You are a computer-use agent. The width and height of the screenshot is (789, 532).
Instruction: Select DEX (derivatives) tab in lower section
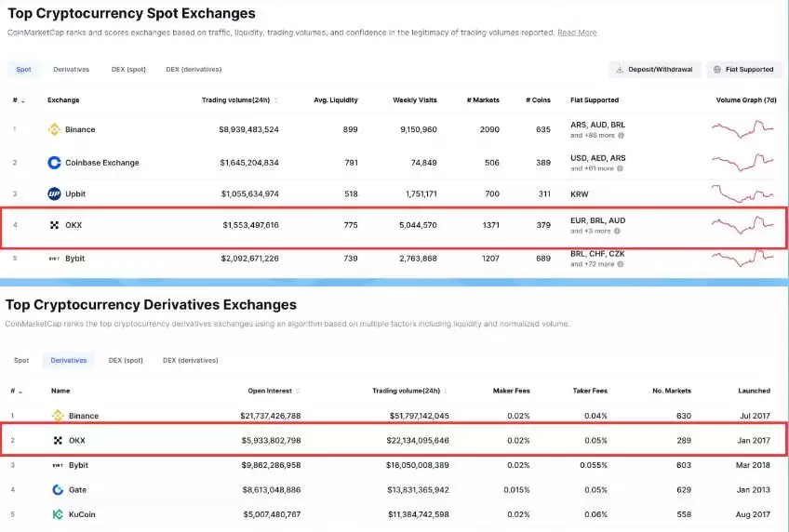[x=190, y=360]
